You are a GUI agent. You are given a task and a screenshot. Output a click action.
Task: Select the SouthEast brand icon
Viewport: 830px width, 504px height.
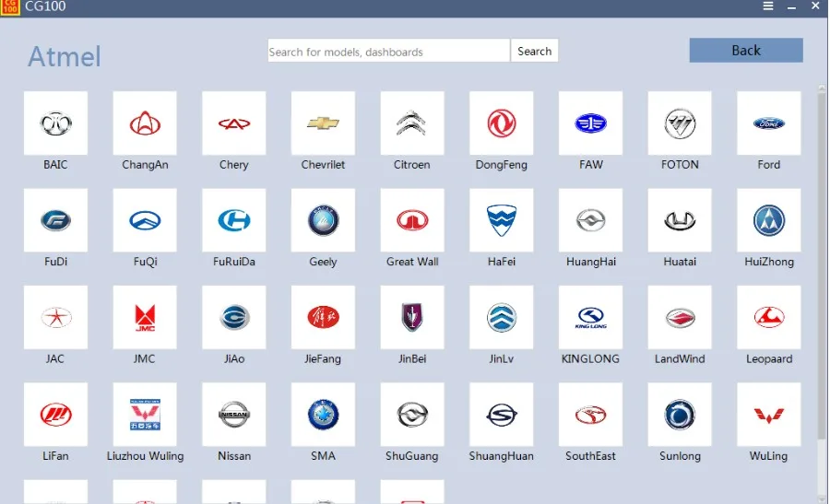591,415
